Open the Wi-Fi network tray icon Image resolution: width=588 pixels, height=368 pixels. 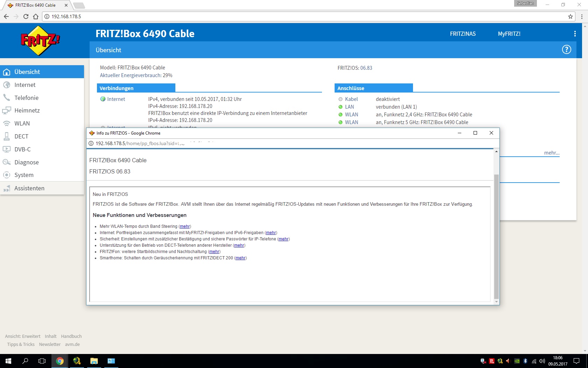point(534,361)
